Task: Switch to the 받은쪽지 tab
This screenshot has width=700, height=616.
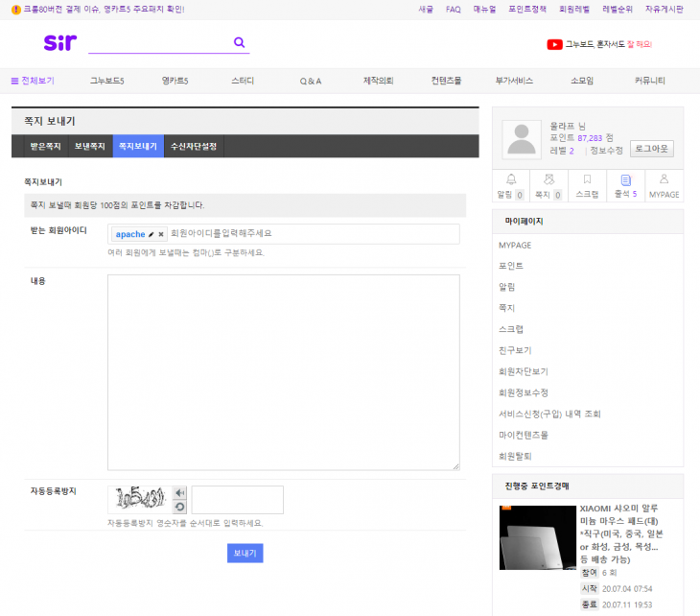Action: [x=45, y=147]
